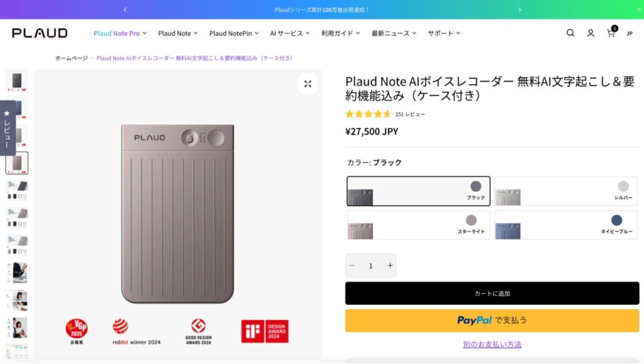This screenshot has width=644, height=364.
Task: Open the site search
Action: click(570, 33)
